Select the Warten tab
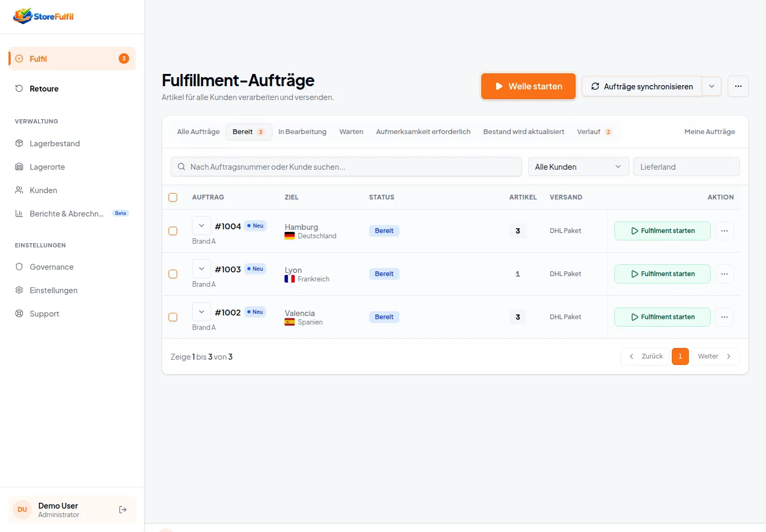Screen dimensions: 766x532 (x=351, y=132)
